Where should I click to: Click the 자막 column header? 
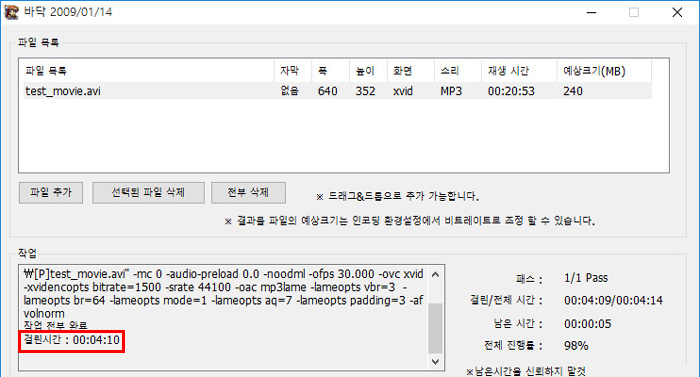pos(292,71)
